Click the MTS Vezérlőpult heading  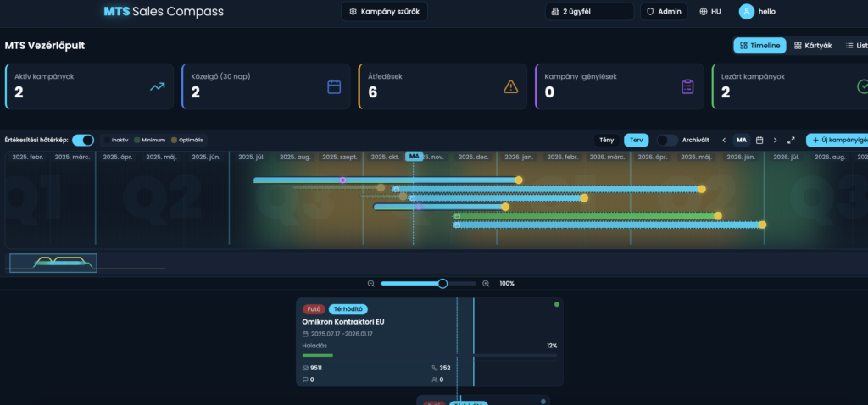click(45, 46)
